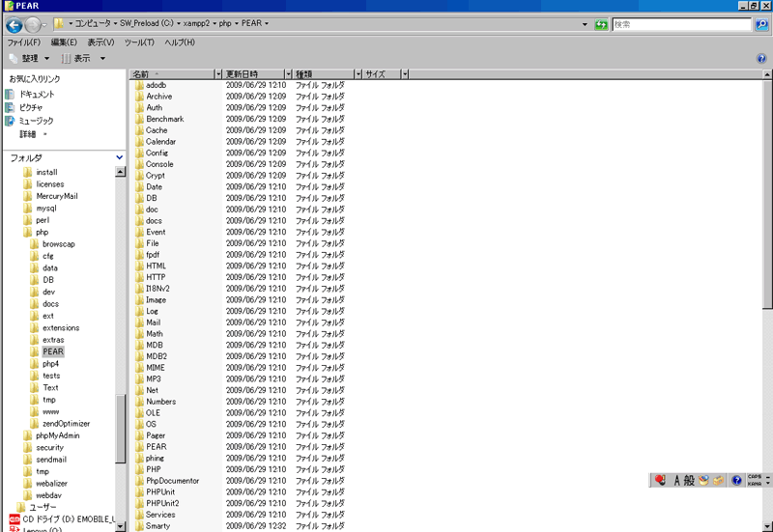Select phpMyAdmin in the folder tree

point(56,435)
